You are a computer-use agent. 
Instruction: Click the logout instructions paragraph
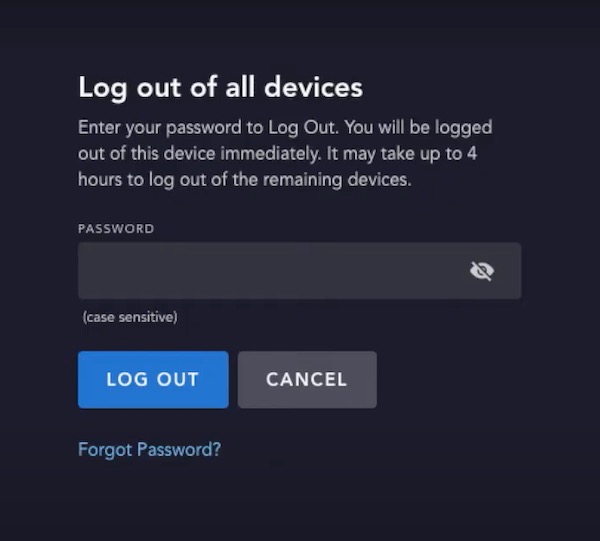[285, 154]
